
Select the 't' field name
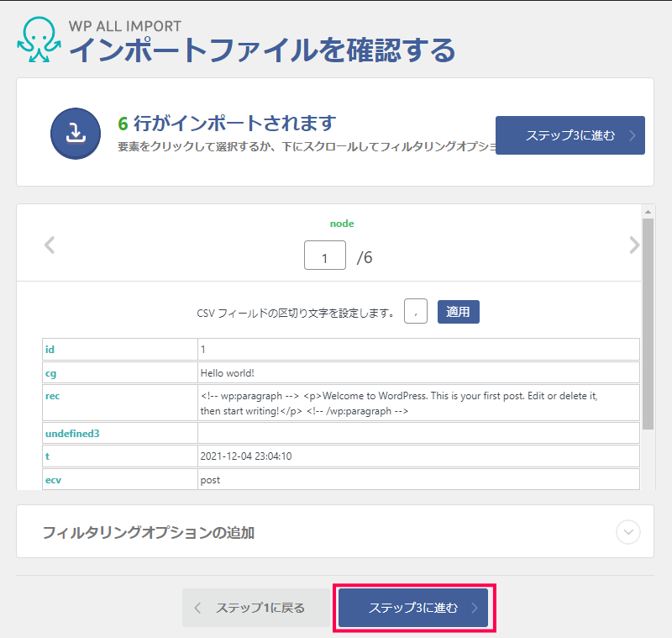(x=47, y=456)
